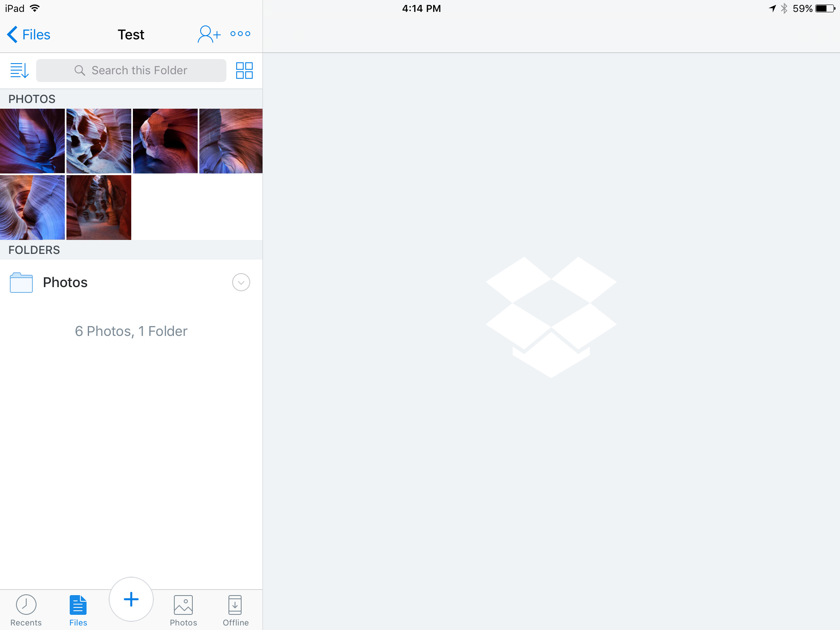Screen dimensions: 840x630
Task: Click the Search this Folder field
Action: 131,70
